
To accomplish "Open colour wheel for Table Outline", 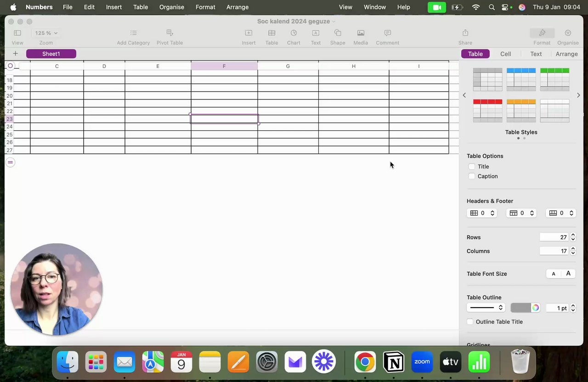I will click(x=536, y=308).
